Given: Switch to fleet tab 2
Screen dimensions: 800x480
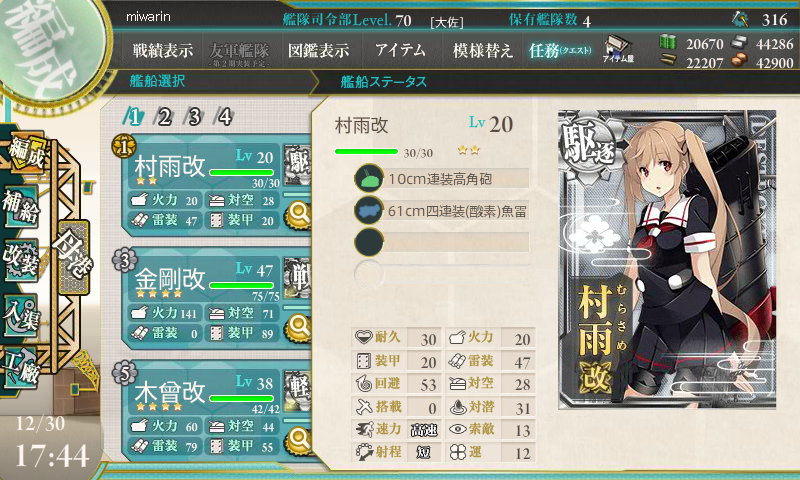Looking at the screenshot, I should 164,117.
